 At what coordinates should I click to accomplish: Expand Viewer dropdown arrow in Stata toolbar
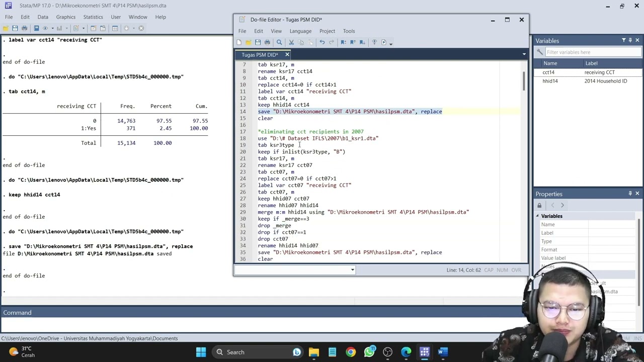(x=53, y=28)
